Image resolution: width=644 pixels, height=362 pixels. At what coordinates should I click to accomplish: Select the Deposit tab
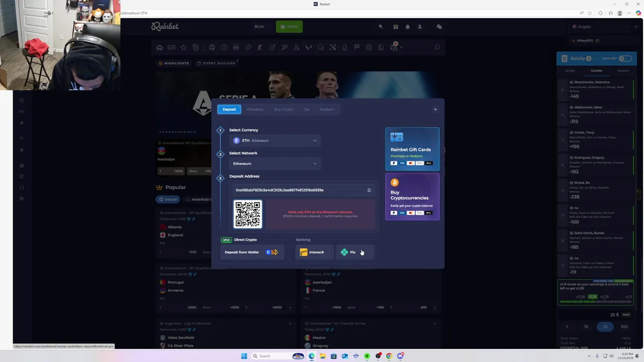click(x=229, y=109)
